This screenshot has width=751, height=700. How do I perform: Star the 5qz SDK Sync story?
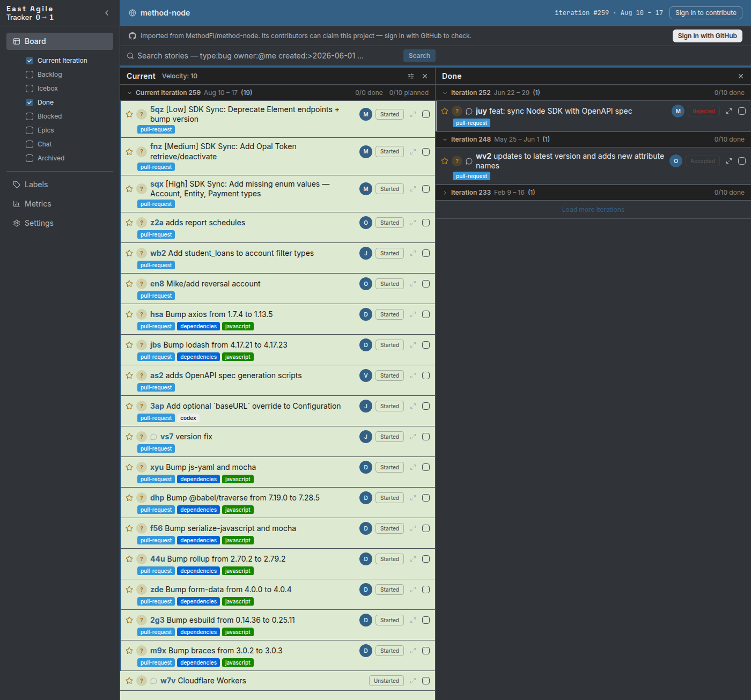point(129,114)
